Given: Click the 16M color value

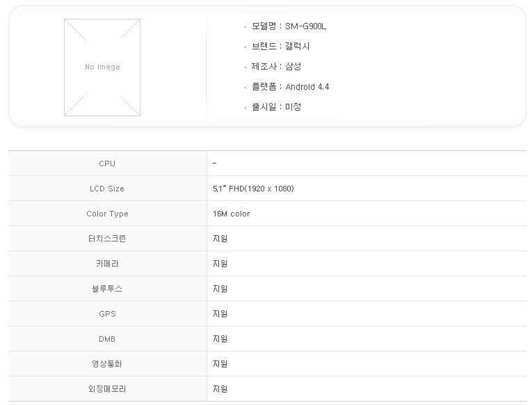Looking at the screenshot, I should 231,214.
